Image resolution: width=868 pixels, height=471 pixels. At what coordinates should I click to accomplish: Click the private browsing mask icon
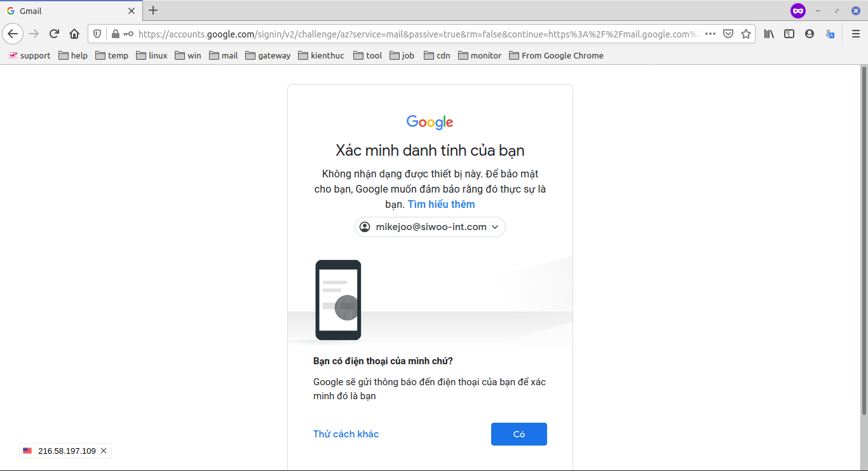(x=798, y=11)
